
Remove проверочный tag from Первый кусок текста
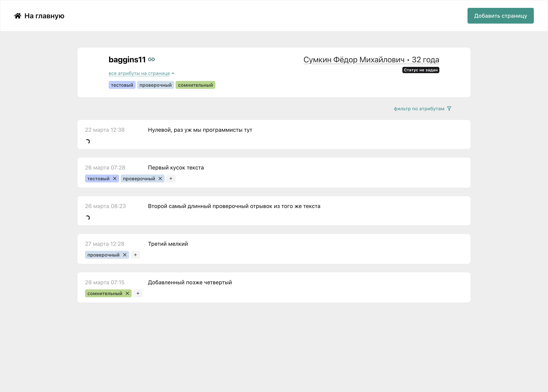pyautogui.click(x=160, y=178)
